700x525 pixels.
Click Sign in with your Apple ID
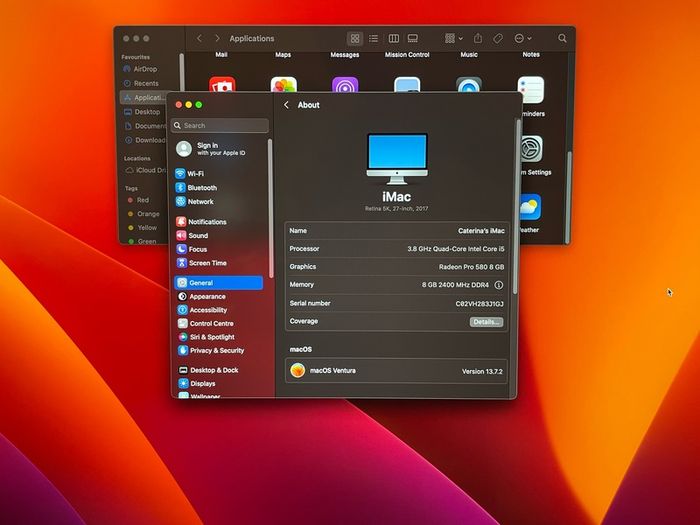pos(211,149)
